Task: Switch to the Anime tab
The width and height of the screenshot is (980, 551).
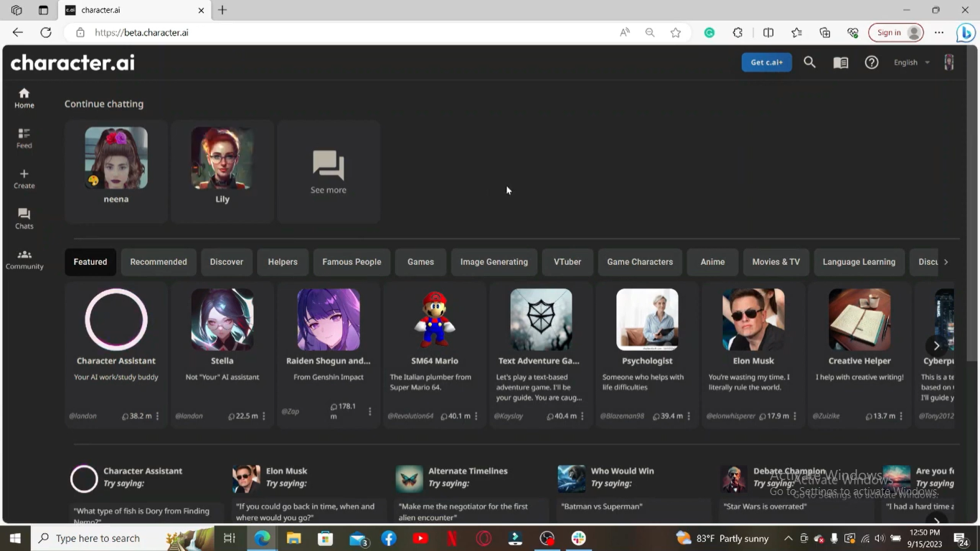Action: [712, 262]
